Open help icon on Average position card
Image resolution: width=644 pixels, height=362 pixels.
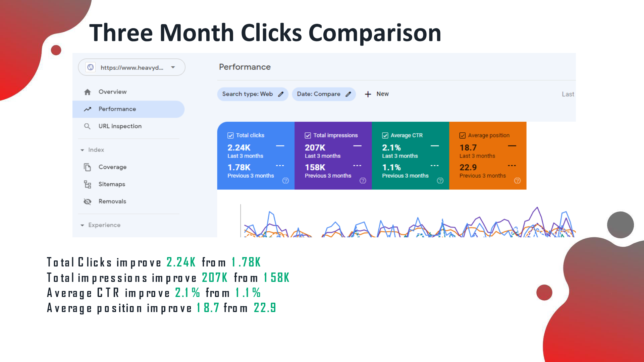click(x=518, y=181)
